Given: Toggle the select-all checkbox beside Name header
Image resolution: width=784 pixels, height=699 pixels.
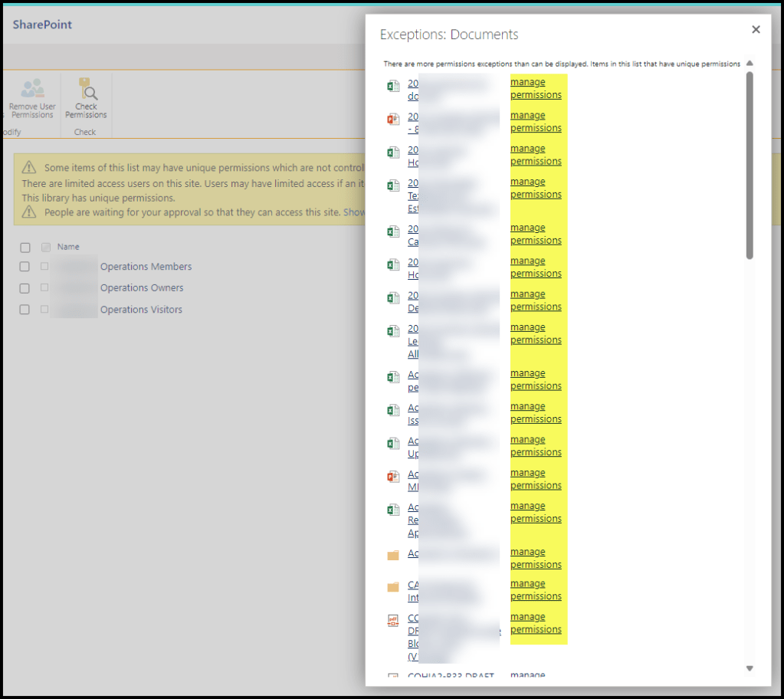Looking at the screenshot, I should pyautogui.click(x=25, y=248).
